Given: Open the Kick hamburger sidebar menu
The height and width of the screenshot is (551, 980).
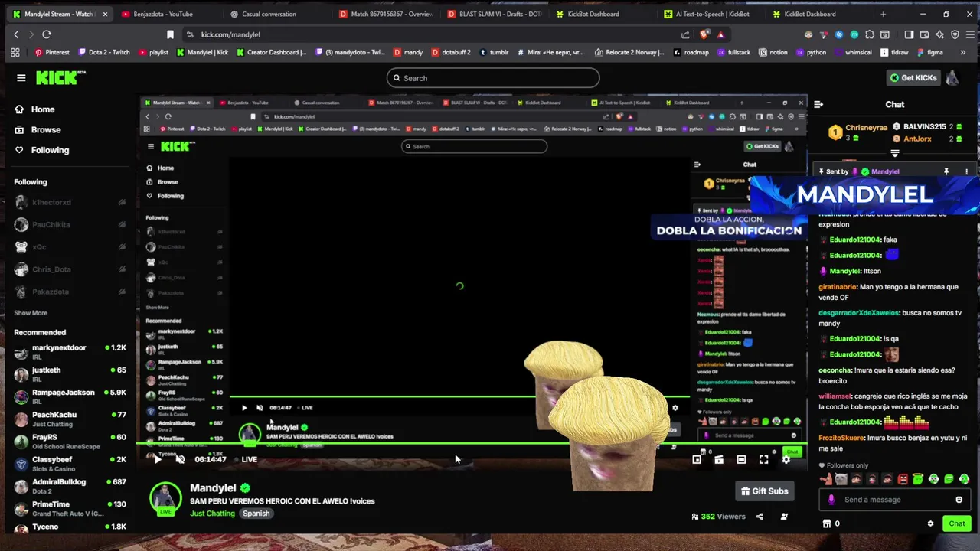Looking at the screenshot, I should [21, 77].
